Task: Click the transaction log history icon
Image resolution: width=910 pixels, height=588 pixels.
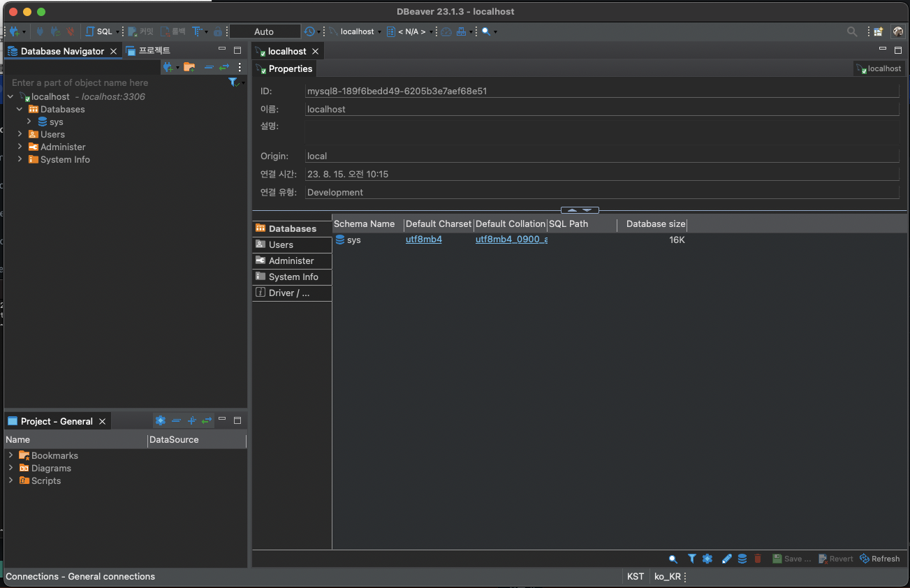Action: [x=309, y=31]
